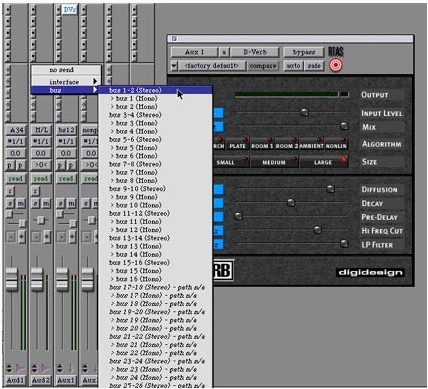Mute the Aud1 track

tap(21, 203)
